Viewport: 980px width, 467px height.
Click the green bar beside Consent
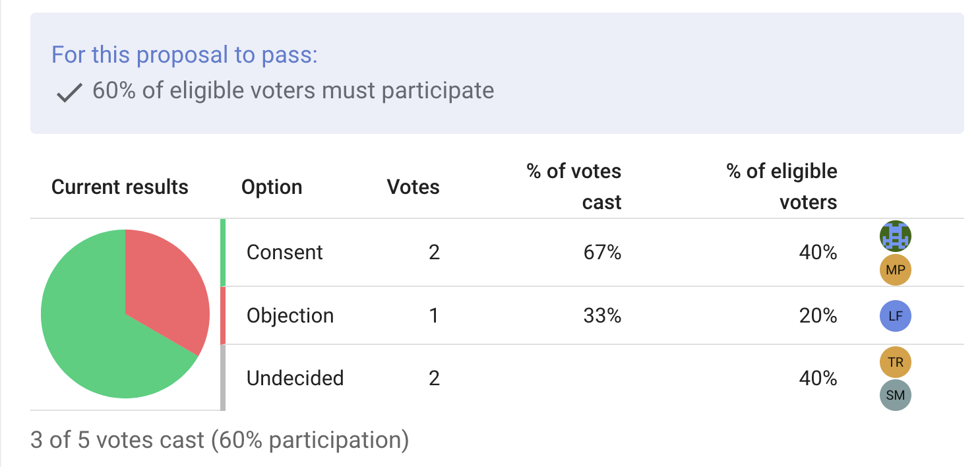(x=223, y=253)
